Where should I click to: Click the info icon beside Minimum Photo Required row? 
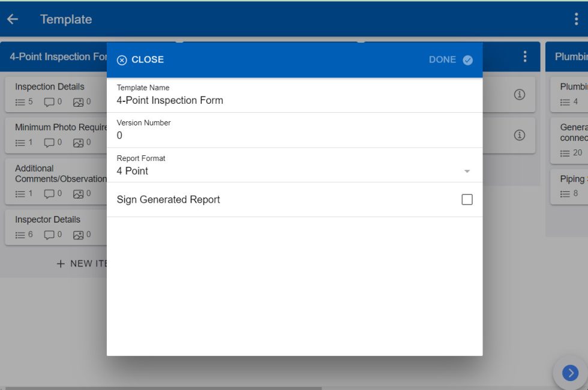click(x=519, y=135)
